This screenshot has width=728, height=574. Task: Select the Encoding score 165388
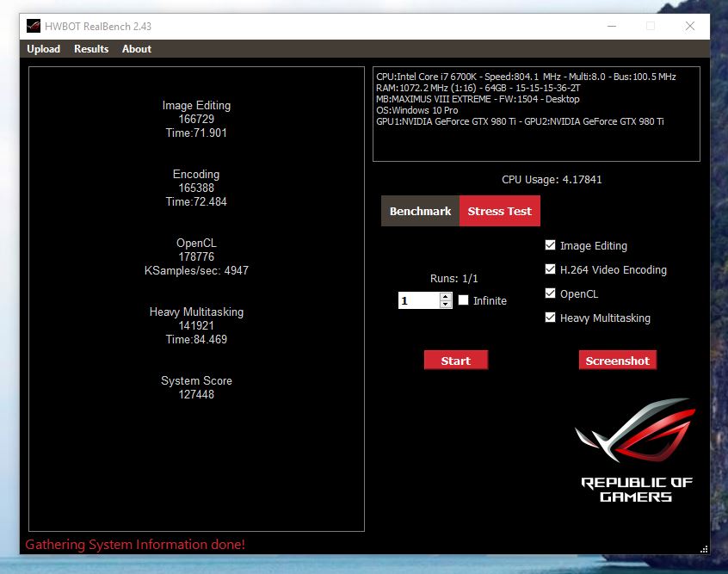[x=196, y=188]
